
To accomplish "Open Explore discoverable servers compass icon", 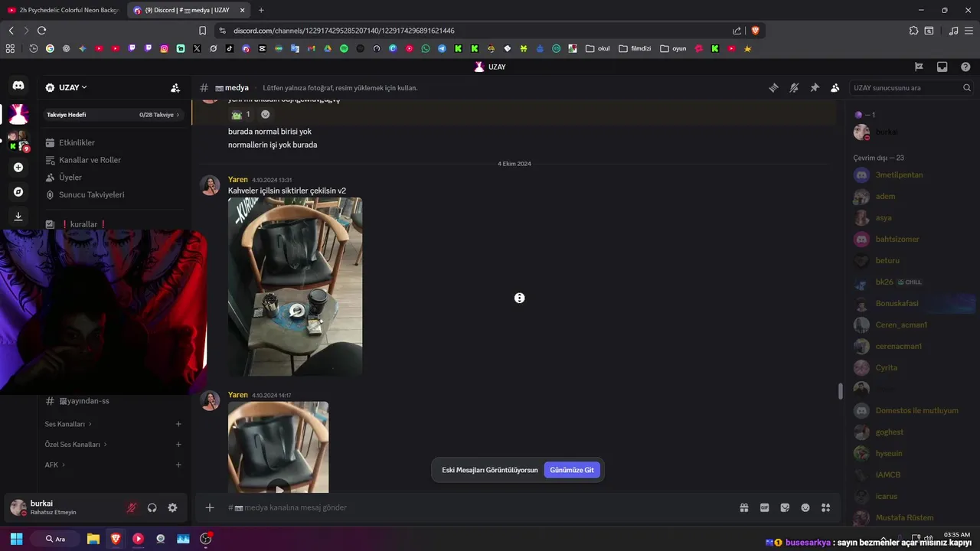I will 18,191.
